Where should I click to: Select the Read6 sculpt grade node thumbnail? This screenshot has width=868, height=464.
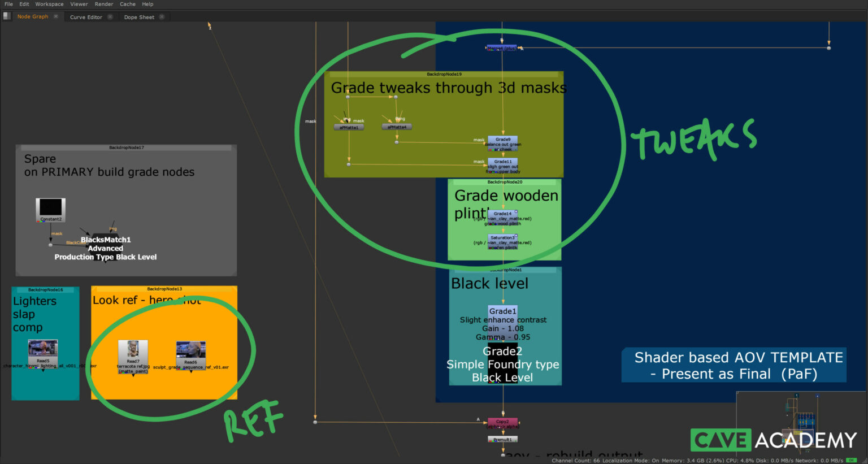[190, 351]
